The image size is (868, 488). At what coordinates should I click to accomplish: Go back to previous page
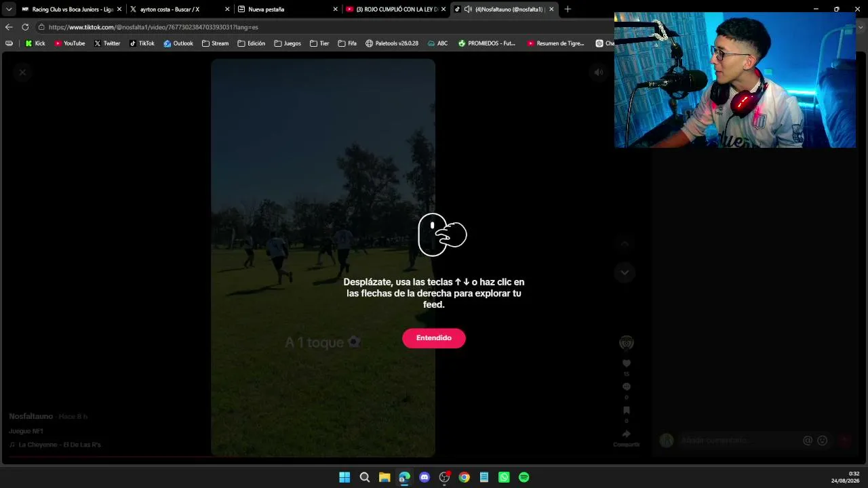click(9, 27)
